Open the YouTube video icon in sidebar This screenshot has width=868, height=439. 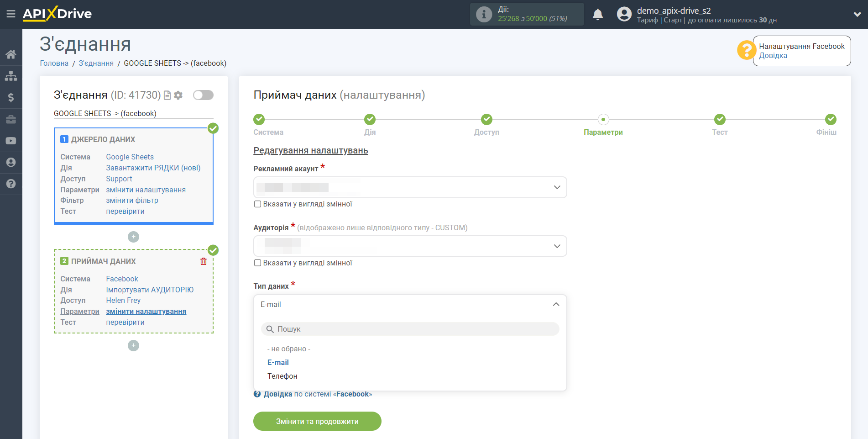11,141
